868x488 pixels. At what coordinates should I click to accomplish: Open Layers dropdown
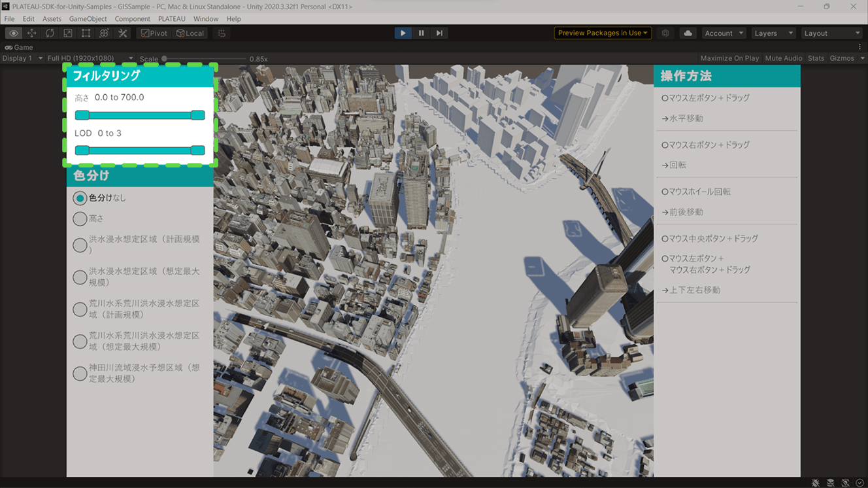click(773, 33)
